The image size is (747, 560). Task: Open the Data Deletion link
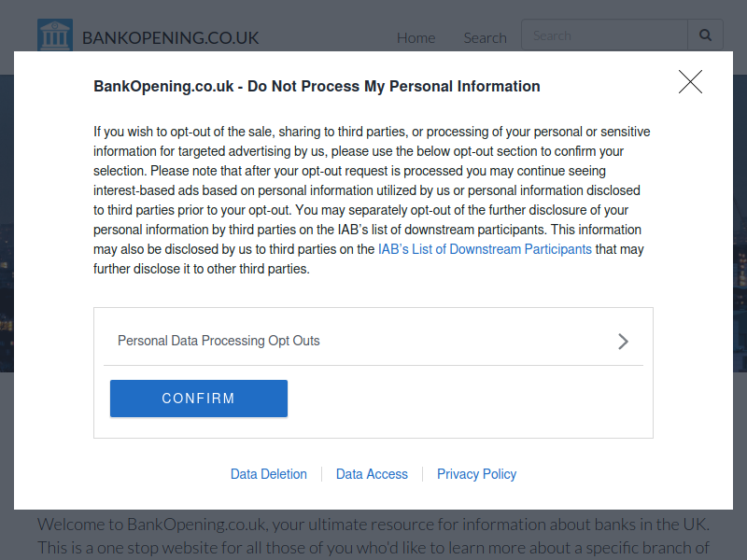pos(269,474)
